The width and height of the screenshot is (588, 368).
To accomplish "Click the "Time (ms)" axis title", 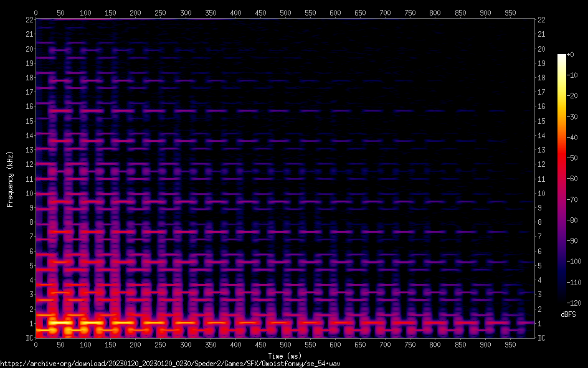I will coord(285,356).
